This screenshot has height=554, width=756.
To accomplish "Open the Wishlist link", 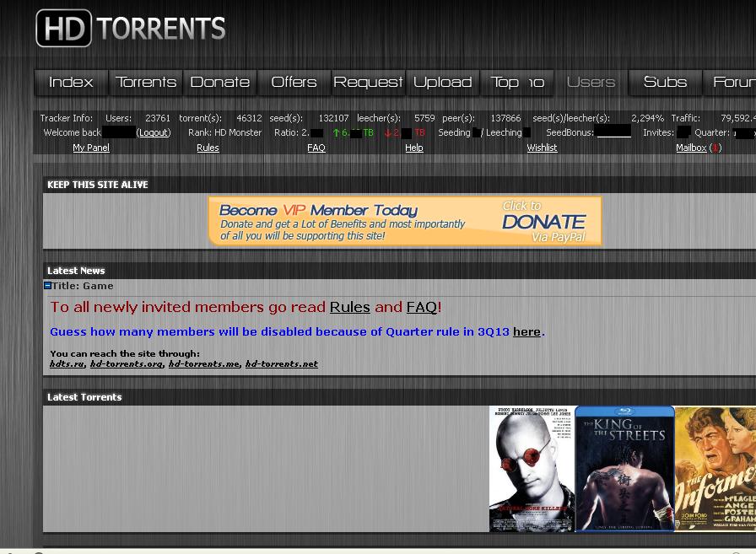I will tap(542, 148).
